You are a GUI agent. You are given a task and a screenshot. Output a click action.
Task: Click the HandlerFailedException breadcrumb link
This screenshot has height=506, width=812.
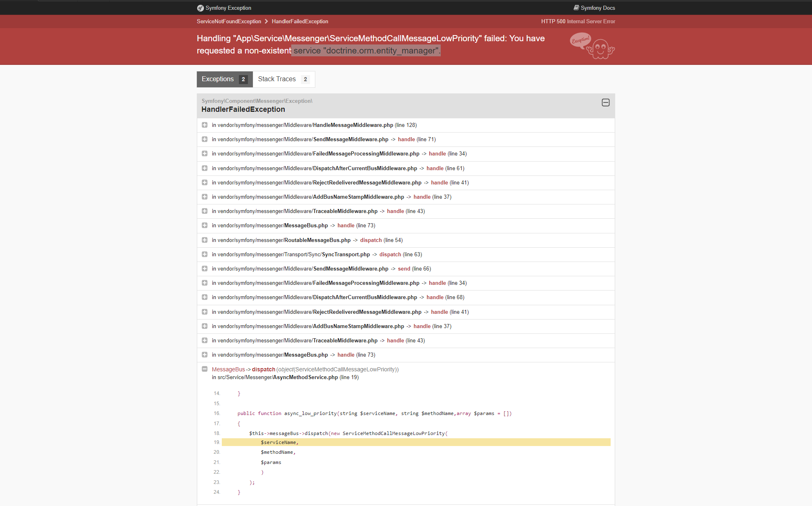[x=300, y=22]
